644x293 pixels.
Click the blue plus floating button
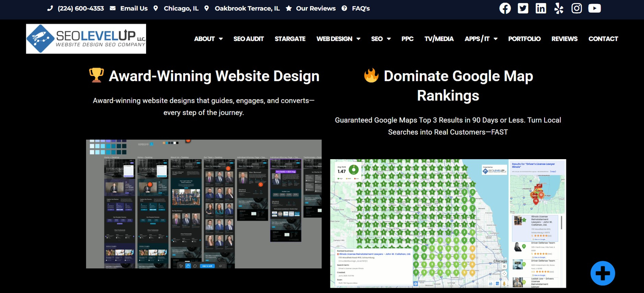[603, 273]
